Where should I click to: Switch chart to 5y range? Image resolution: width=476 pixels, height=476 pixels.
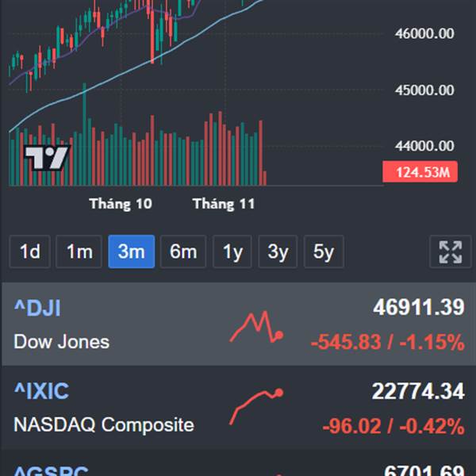point(324,252)
